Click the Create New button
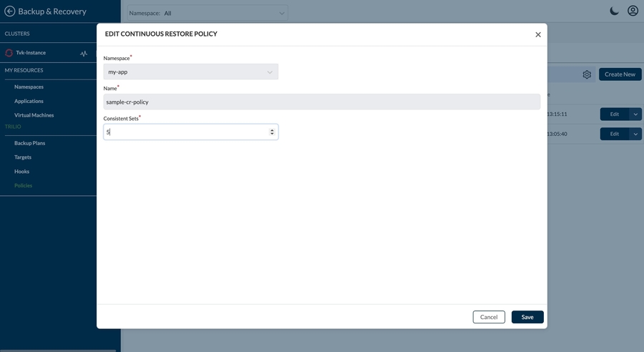 point(620,74)
